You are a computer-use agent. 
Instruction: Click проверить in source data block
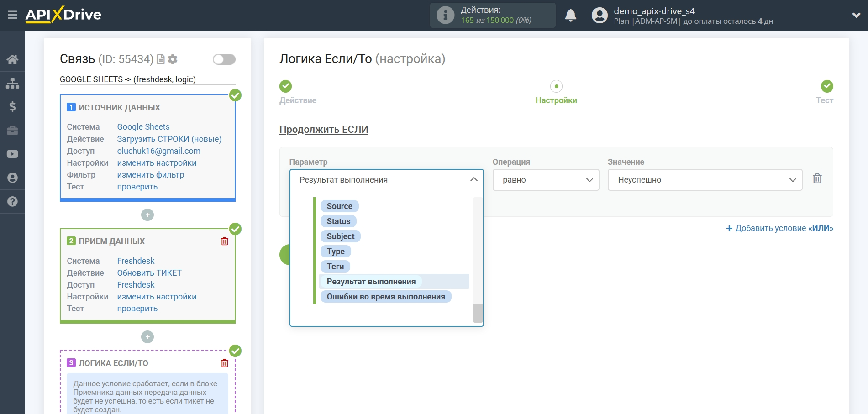pos(137,187)
